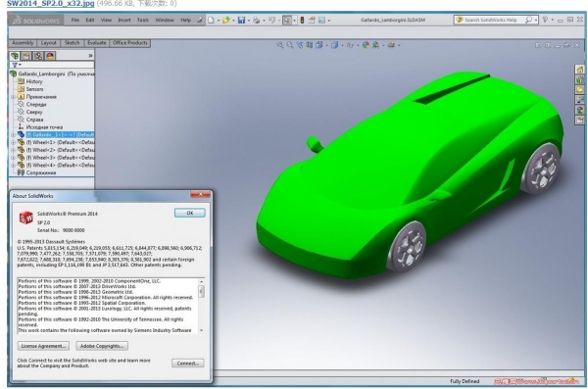
Task: Open SolidWorks Resources in the task pane
Action: (580, 70)
